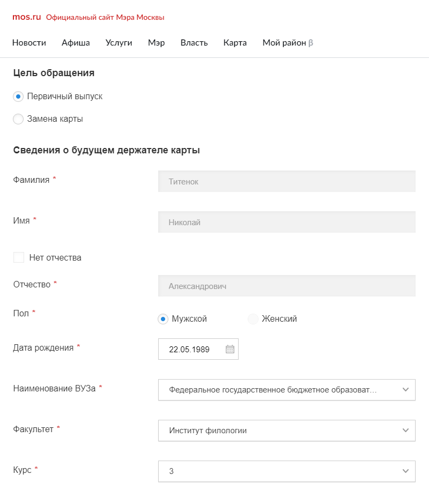Viewport: 429px width, 504px height.
Task: Select Женский gender radio
Action: click(x=253, y=319)
